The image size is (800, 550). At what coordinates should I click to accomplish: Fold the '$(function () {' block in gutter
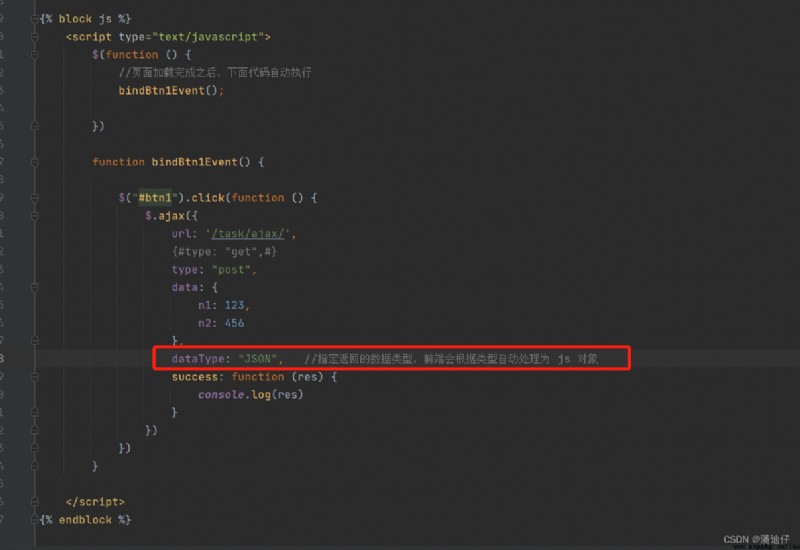(x=35, y=55)
